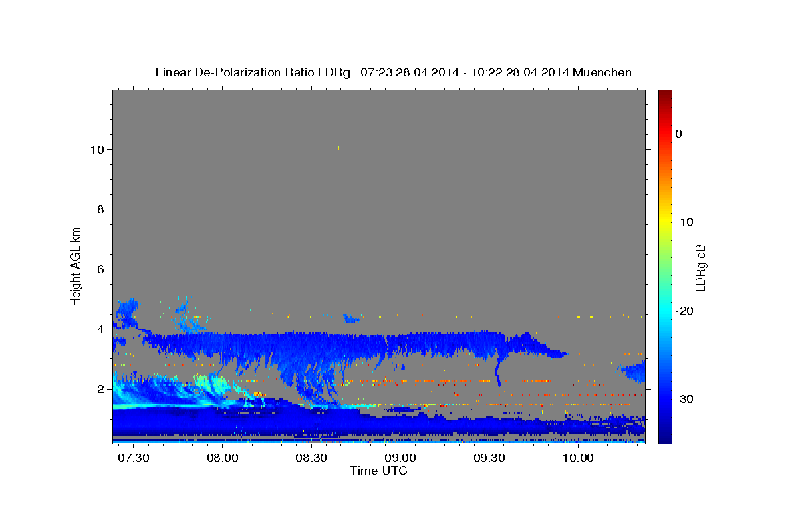Viewport: 798px width, 532px height.
Task: Click the '10:00' time axis label
Action: tap(578, 459)
